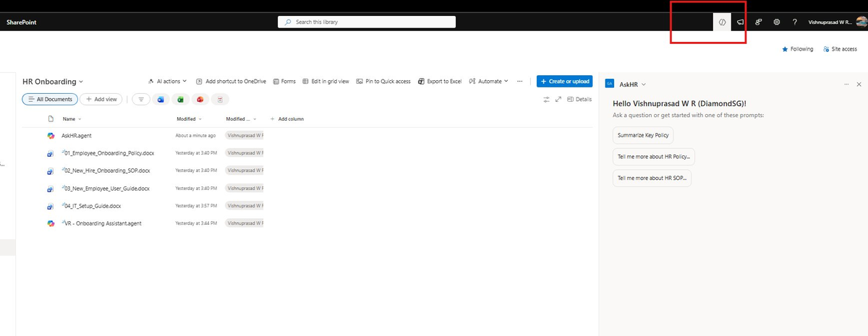The image size is (868, 336).
Task: Open 01_Employee_Onboarding_Policy.docx
Action: [109, 153]
